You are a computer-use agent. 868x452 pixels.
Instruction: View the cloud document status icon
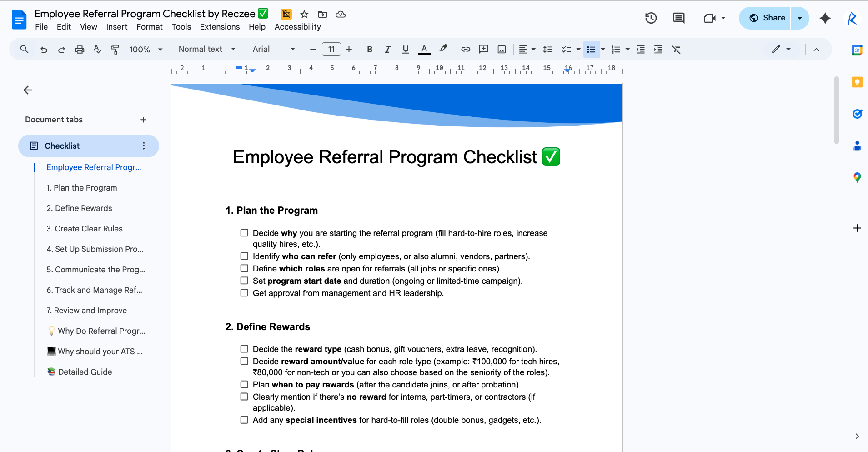point(341,15)
